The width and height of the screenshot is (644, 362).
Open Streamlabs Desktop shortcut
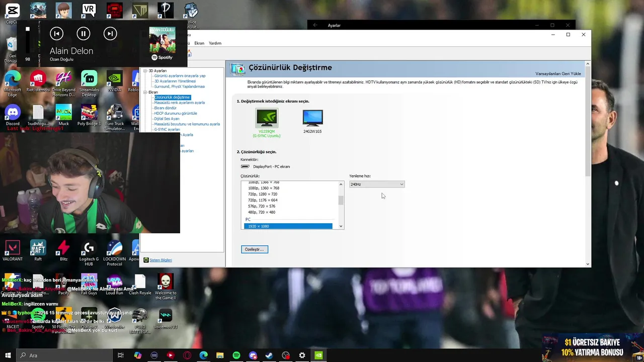pos(89,83)
